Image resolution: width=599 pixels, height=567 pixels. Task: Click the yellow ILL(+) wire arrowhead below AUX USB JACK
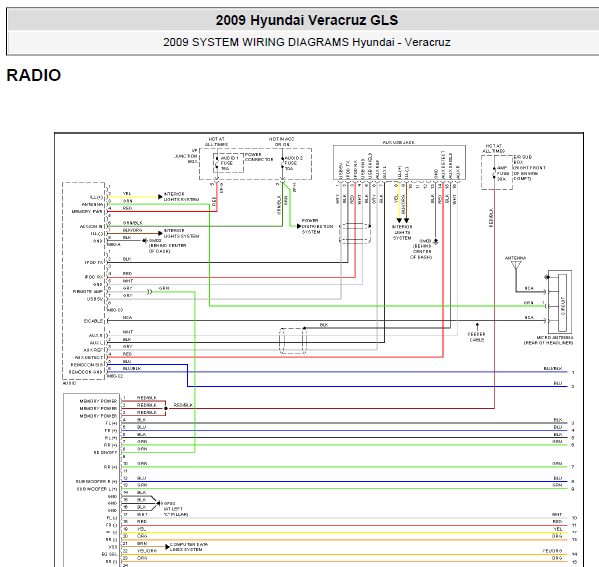click(399, 220)
